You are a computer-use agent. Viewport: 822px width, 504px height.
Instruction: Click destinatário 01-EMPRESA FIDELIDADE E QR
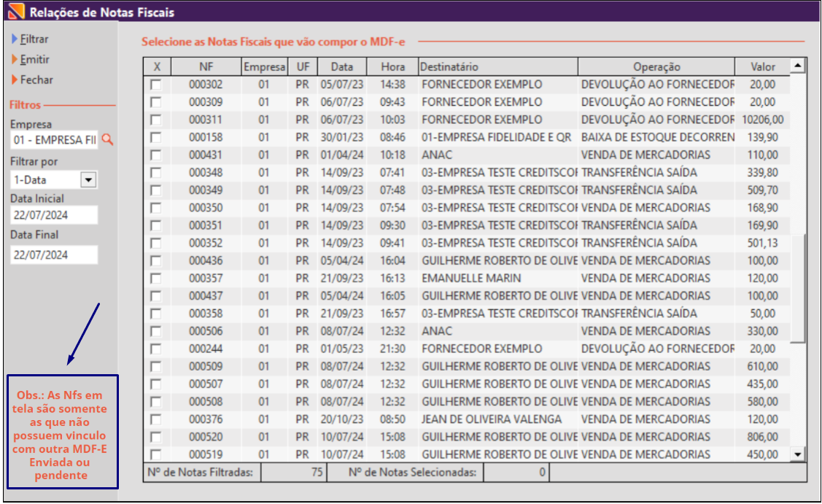click(497, 137)
